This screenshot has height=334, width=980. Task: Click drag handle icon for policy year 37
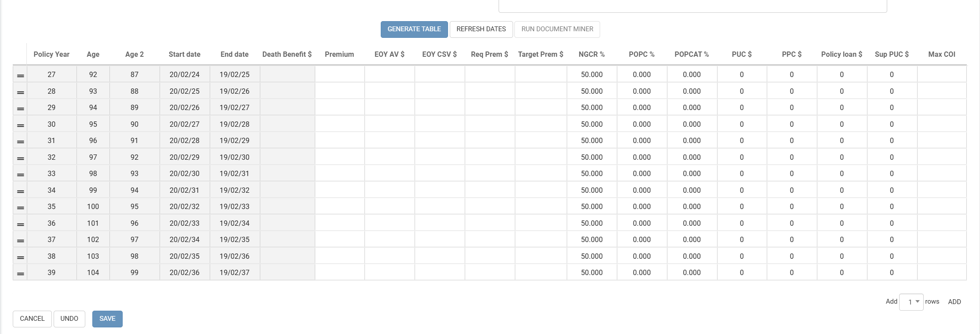click(x=20, y=241)
